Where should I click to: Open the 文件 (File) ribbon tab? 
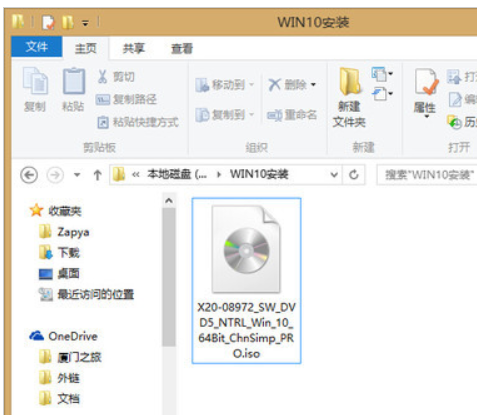(37, 47)
